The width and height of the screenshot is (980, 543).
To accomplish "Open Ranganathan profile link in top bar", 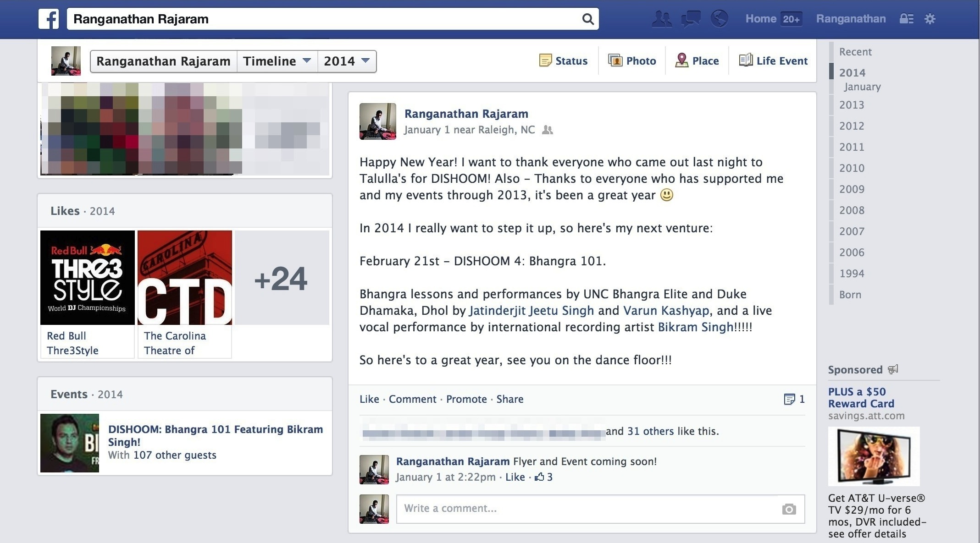I will [851, 19].
